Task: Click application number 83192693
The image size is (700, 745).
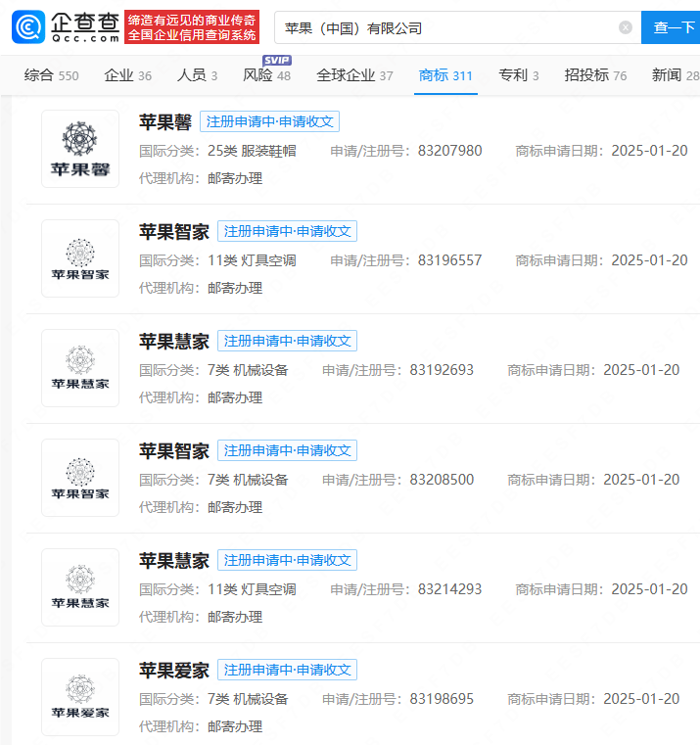Action: click(442, 371)
